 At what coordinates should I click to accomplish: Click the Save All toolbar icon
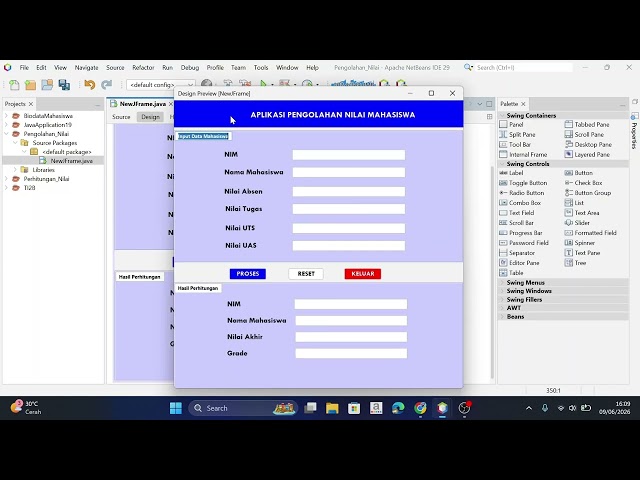pos(64,84)
